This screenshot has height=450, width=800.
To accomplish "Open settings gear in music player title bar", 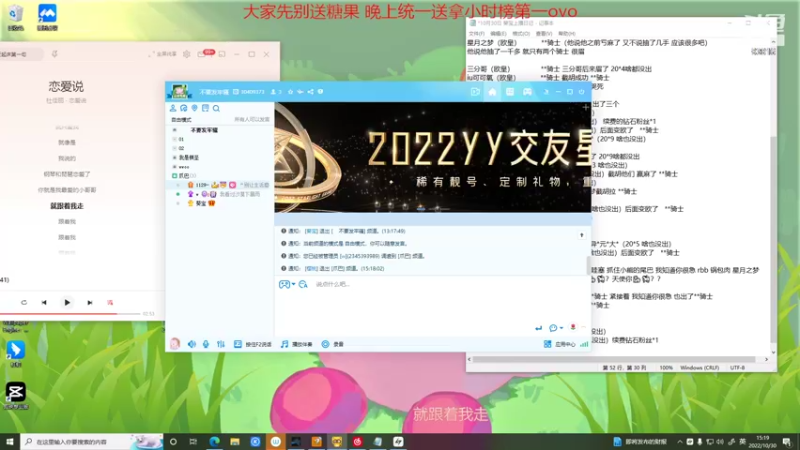I will (x=187, y=54).
